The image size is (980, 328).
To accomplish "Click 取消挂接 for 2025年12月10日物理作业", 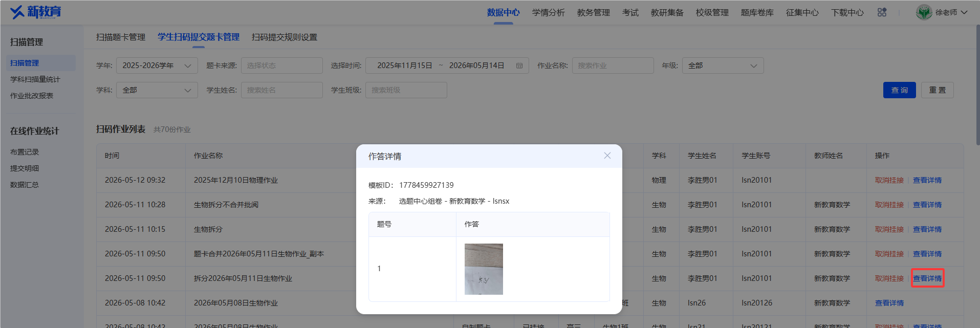I will pyautogui.click(x=889, y=180).
